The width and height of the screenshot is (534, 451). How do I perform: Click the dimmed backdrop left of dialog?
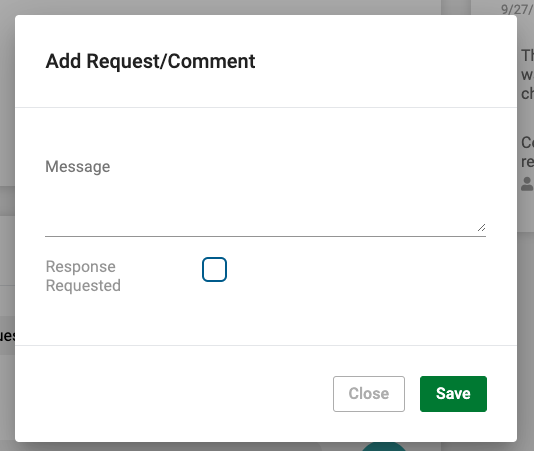coord(7,102)
